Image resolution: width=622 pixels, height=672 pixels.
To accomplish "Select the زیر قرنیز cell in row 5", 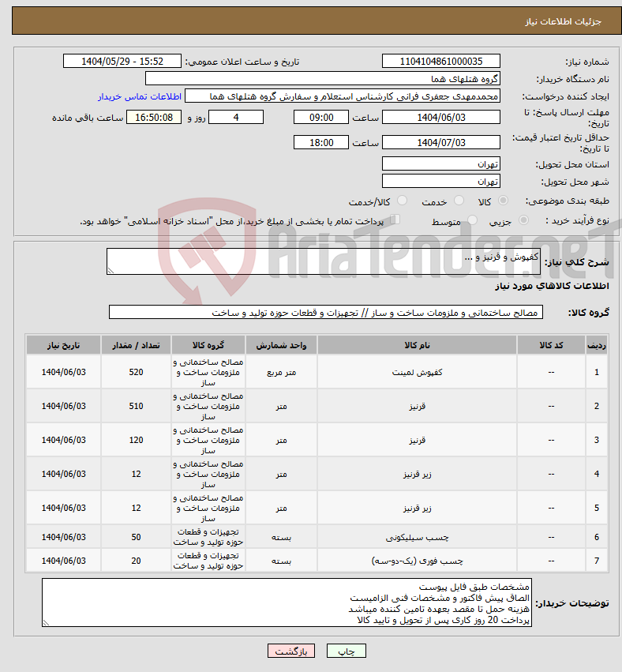I will coord(417,508).
